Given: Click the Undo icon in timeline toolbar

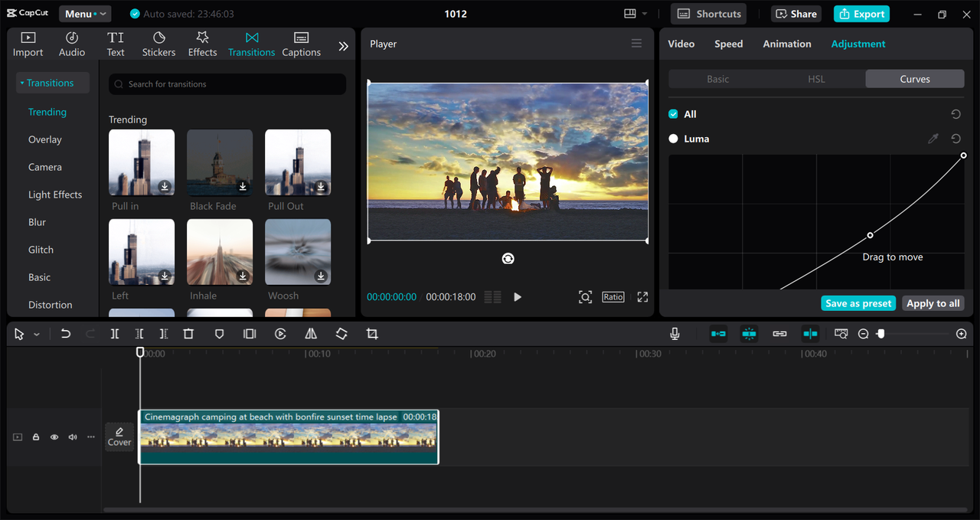Looking at the screenshot, I should pos(66,334).
